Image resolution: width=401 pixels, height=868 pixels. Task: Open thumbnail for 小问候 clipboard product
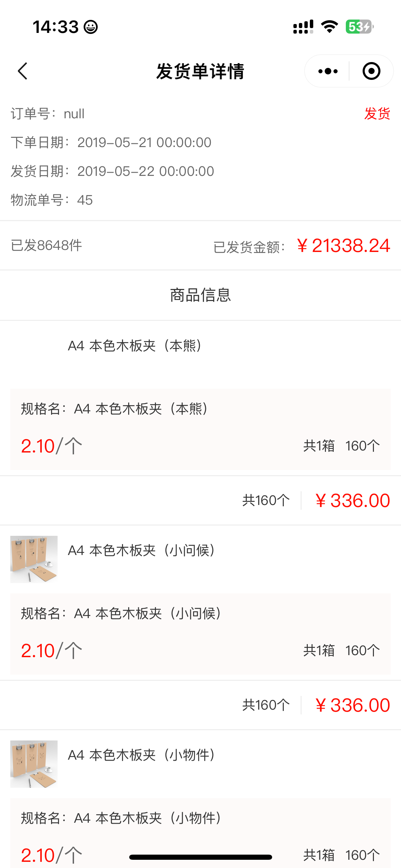pos(34,559)
